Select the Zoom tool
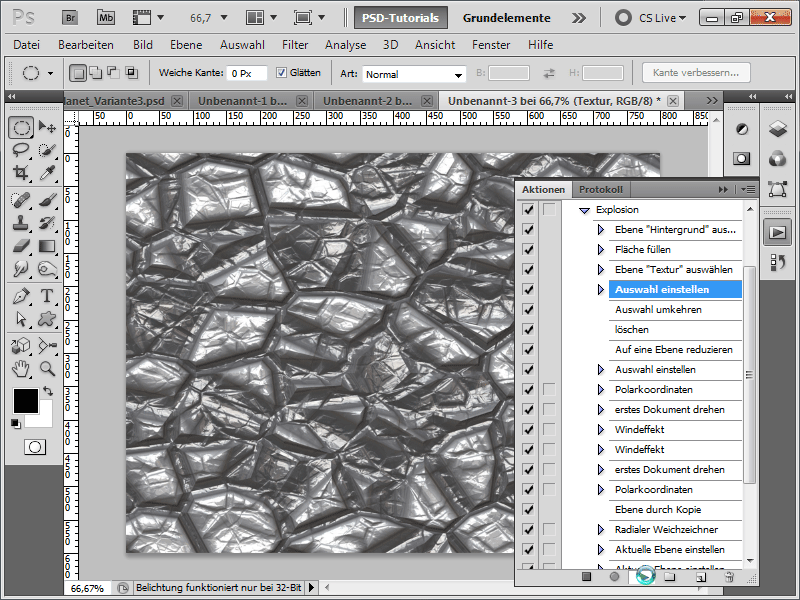Screen dimensions: 800x600 (47, 368)
